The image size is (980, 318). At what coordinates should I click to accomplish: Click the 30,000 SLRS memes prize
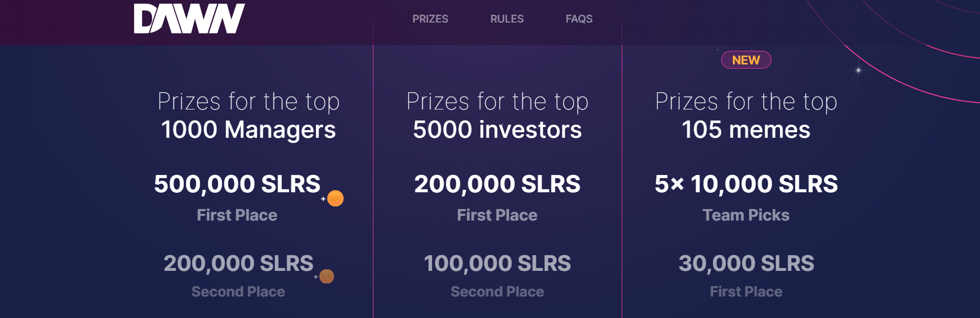click(x=746, y=263)
